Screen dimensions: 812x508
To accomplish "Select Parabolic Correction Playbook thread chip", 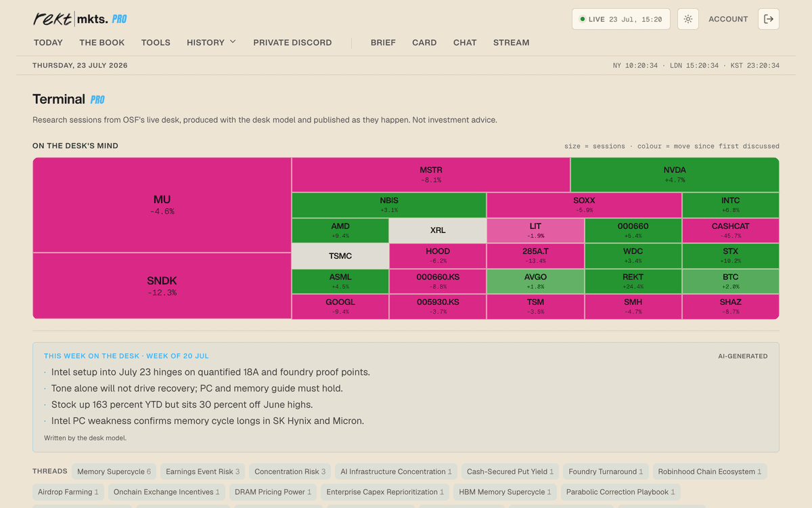I will click(x=621, y=492).
